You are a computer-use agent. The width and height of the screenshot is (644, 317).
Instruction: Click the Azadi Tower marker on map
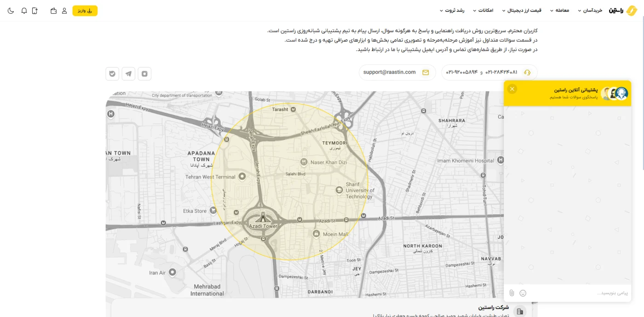coord(263,218)
